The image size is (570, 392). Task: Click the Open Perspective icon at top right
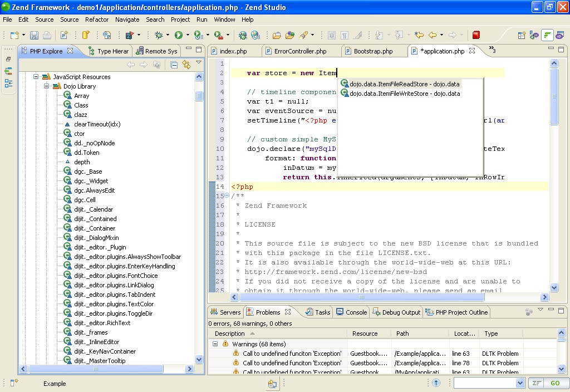[x=522, y=35]
